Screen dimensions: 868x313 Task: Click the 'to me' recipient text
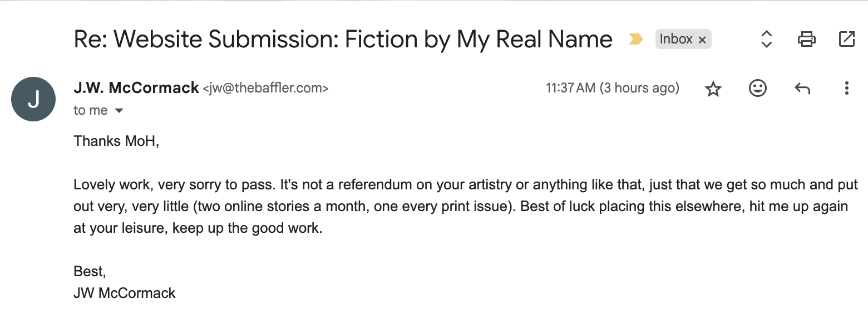pyautogui.click(x=91, y=110)
